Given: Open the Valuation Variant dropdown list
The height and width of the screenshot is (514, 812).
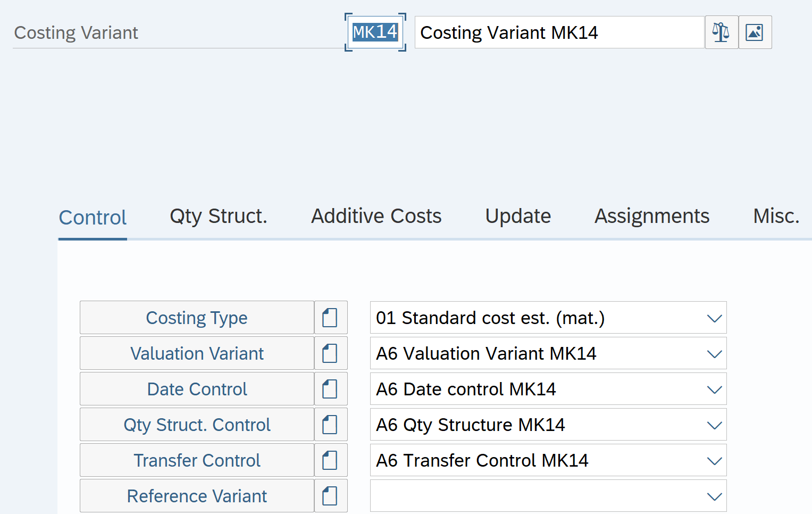Looking at the screenshot, I should [714, 354].
